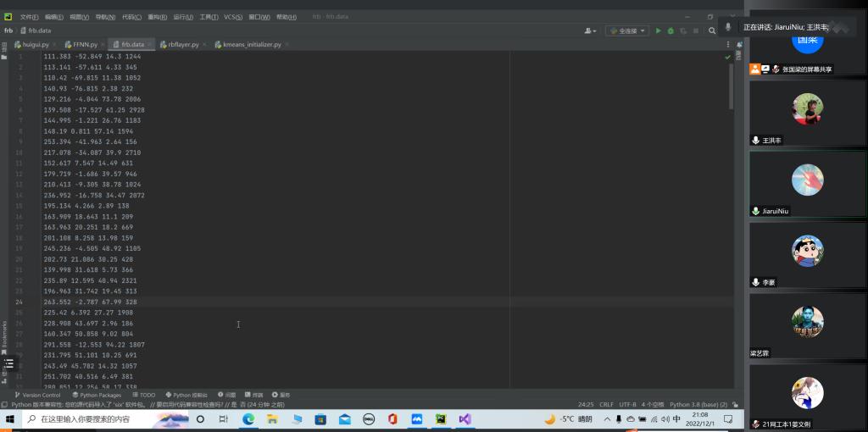Open the editor tabs three-dot options menu
The height and width of the screenshot is (432, 868).
click(726, 44)
